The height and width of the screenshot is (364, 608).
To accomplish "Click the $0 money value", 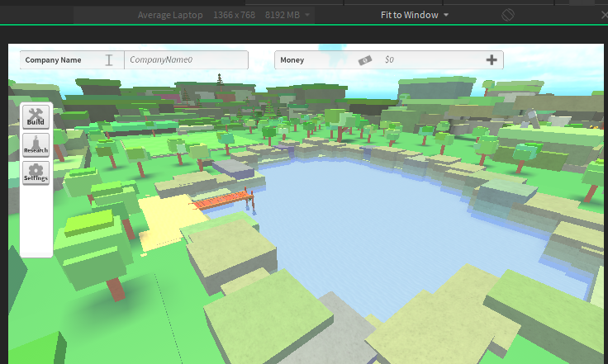I will pos(389,59).
